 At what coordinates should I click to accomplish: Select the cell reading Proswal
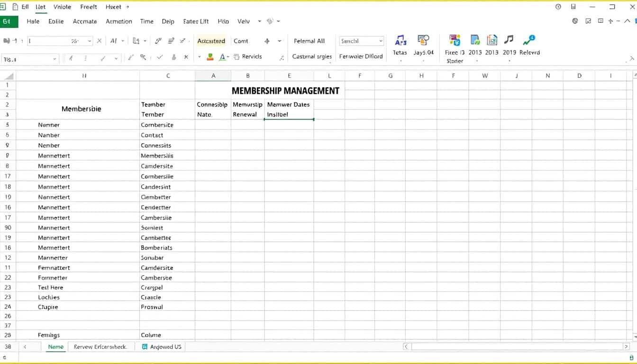pos(167,307)
